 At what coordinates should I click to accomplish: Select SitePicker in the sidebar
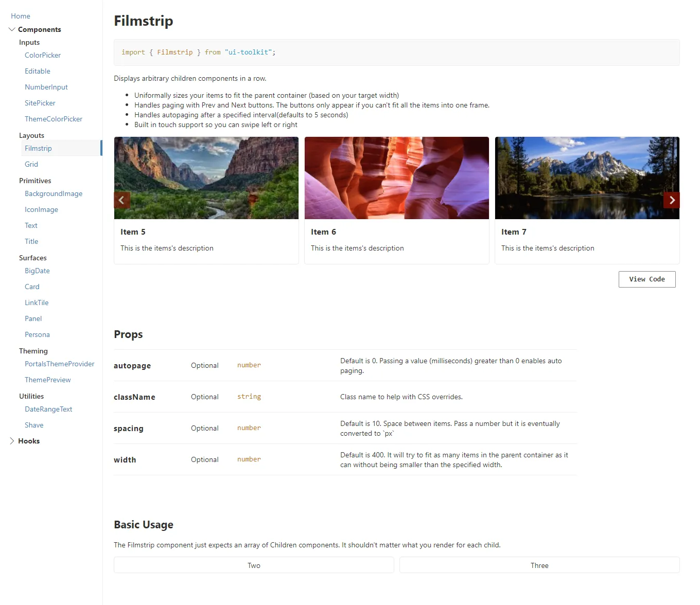pyautogui.click(x=40, y=103)
